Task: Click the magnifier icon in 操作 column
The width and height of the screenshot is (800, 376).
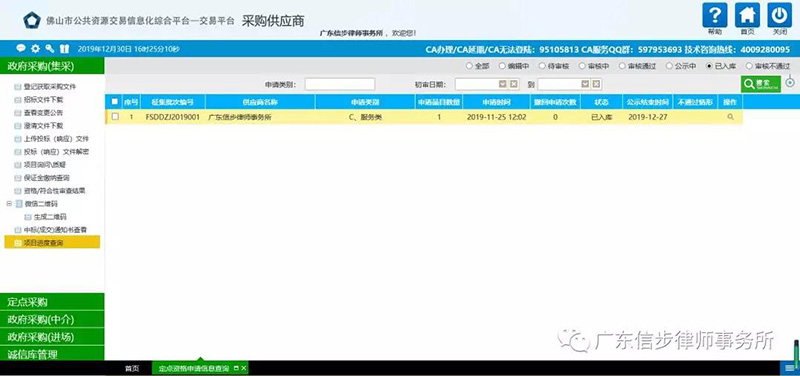Action: click(731, 117)
